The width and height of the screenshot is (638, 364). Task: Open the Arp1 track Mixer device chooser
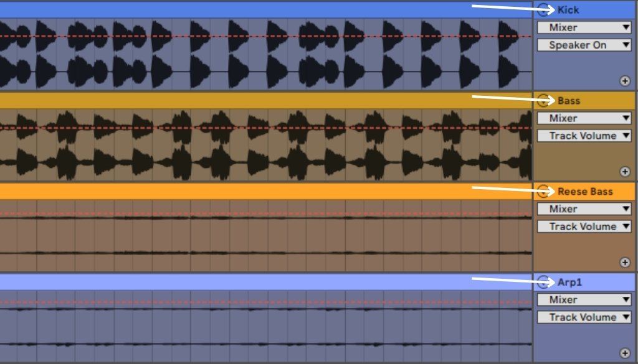point(584,299)
